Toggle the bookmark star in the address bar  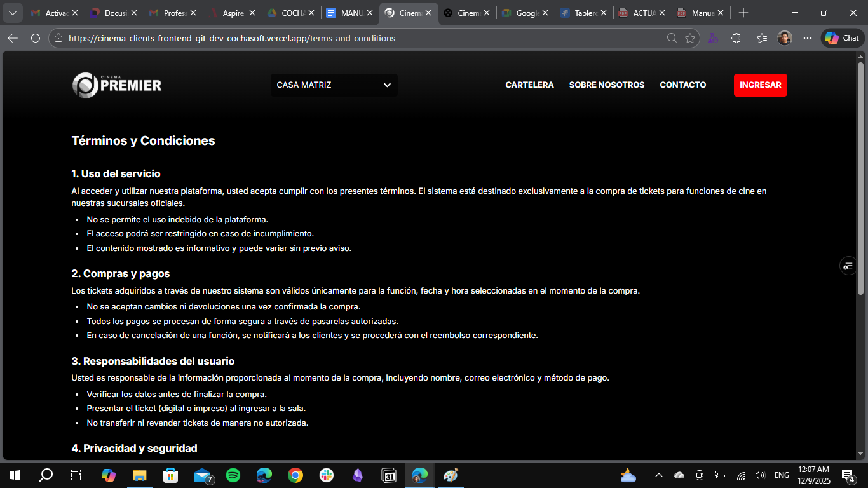click(x=690, y=37)
